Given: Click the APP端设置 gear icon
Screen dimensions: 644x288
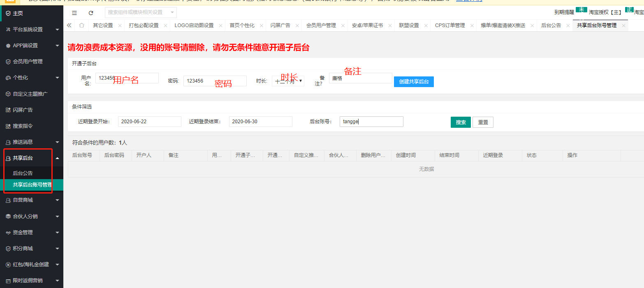Looking at the screenshot, I should click(8, 46).
